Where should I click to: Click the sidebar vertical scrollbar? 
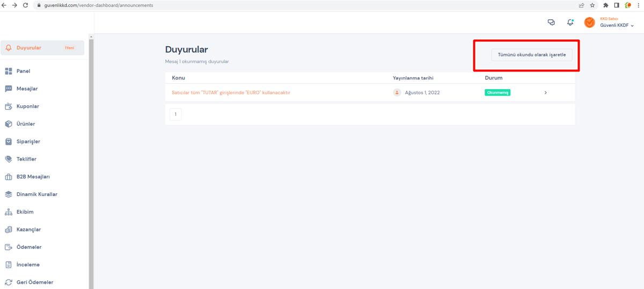[91, 164]
